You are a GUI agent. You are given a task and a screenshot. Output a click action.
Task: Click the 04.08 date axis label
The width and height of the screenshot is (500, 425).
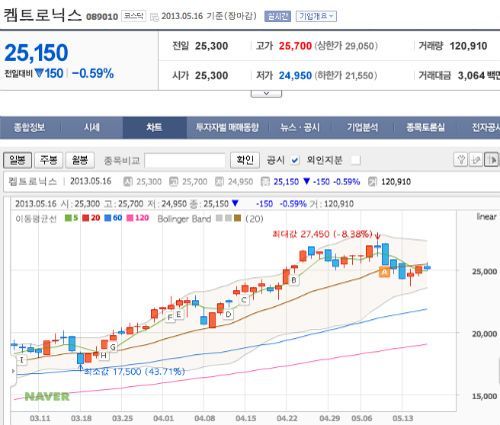[204, 418]
